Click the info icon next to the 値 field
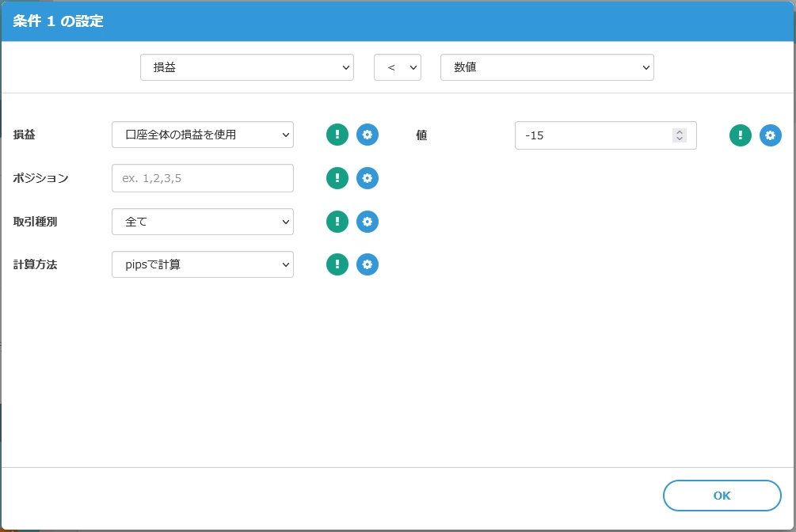Image resolution: width=796 pixels, height=532 pixels. [740, 135]
